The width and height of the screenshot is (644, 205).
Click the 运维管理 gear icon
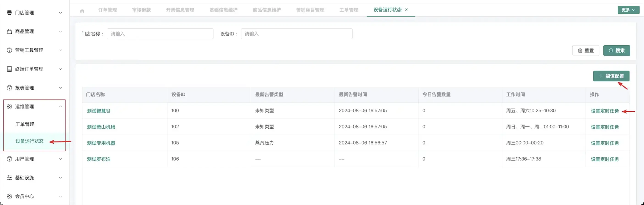point(9,106)
